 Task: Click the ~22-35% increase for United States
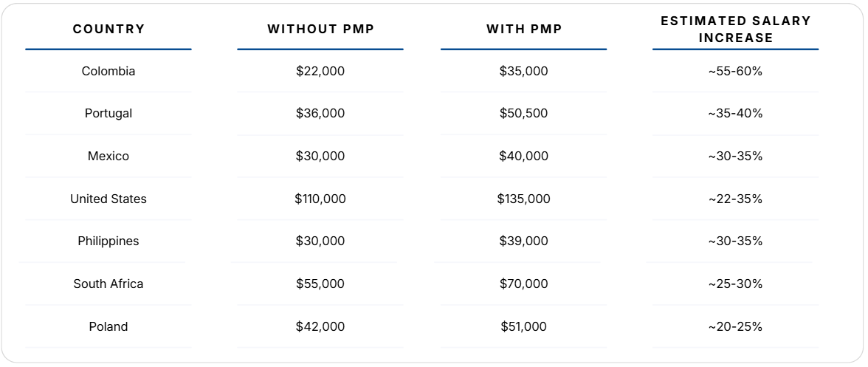(735, 199)
